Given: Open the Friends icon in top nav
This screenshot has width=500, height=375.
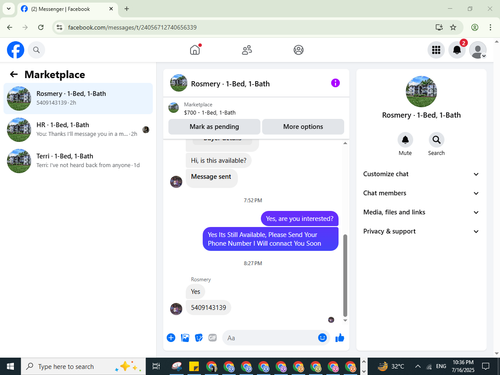Looking at the screenshot, I should tap(247, 50).
